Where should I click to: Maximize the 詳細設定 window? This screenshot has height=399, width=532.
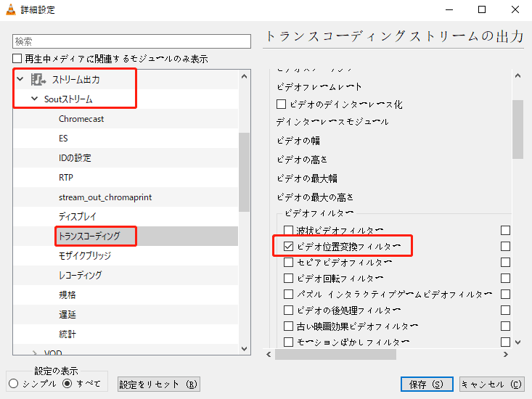[x=482, y=10]
